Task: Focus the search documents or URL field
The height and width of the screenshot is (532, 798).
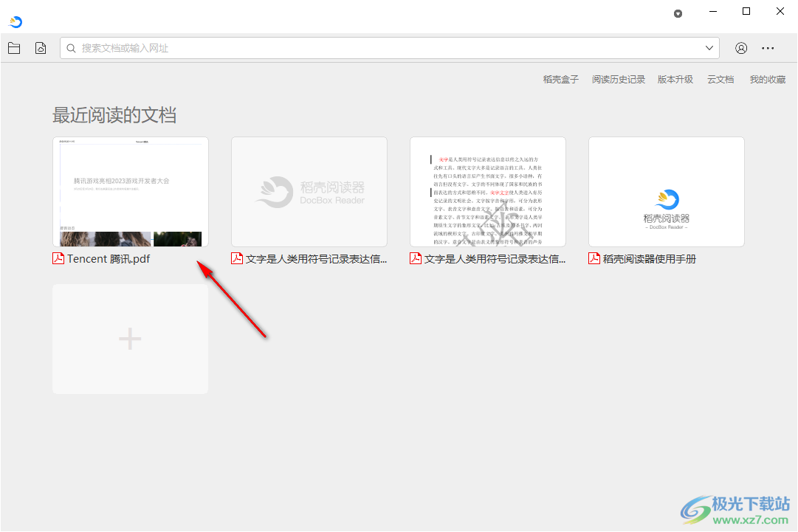Action: pos(389,48)
